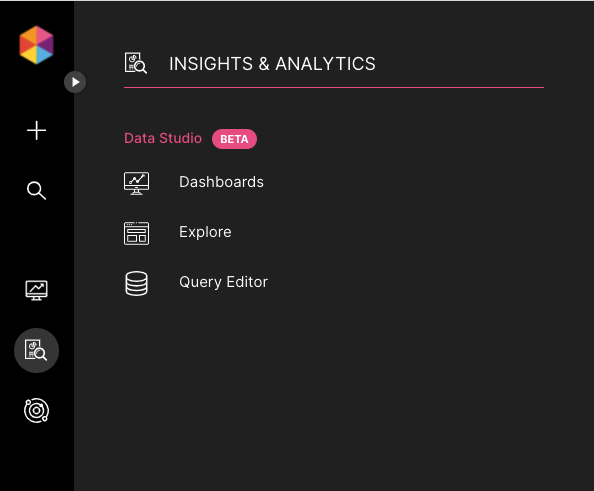Click the INSIGHTS & ANALYTICS heading text
Screen dimensions: 594x491
pos(272,64)
